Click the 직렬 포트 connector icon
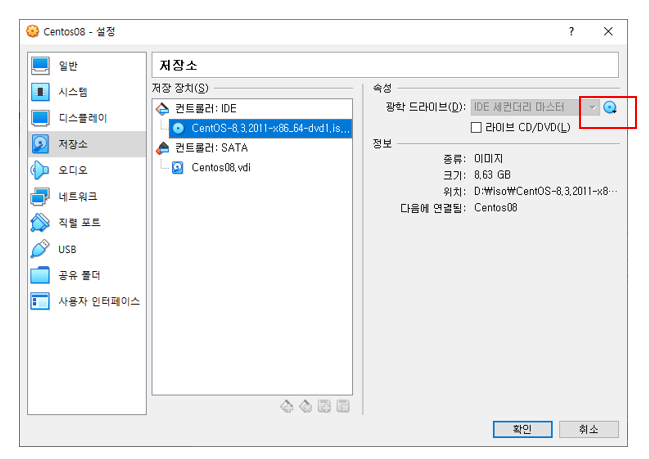Screen dimensions: 649x459 point(40,223)
